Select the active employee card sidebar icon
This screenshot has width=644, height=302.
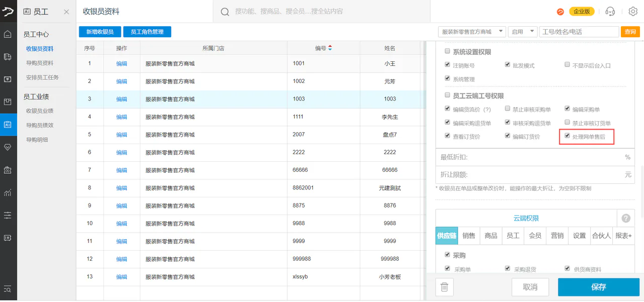8,125
